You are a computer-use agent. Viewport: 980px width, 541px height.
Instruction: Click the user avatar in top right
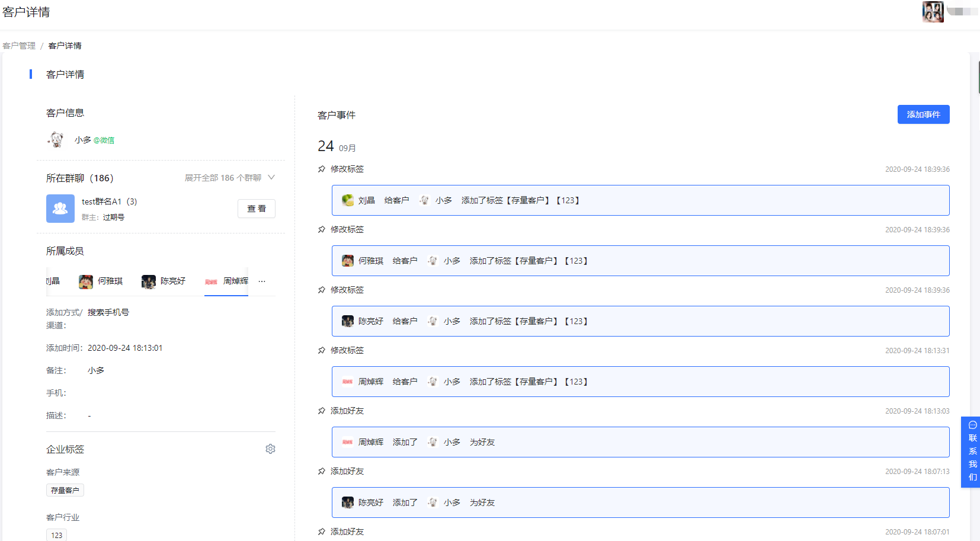coord(933,12)
